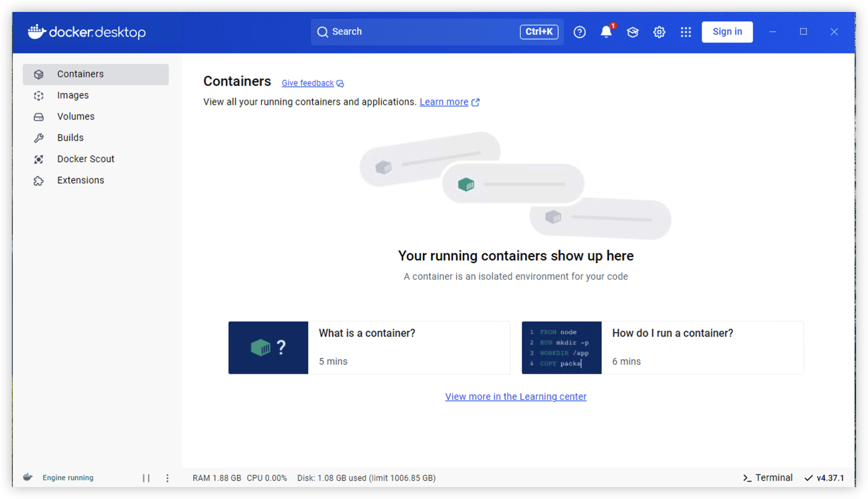Click the version checkmark icon
This screenshot has height=499, width=868.
tap(808, 478)
